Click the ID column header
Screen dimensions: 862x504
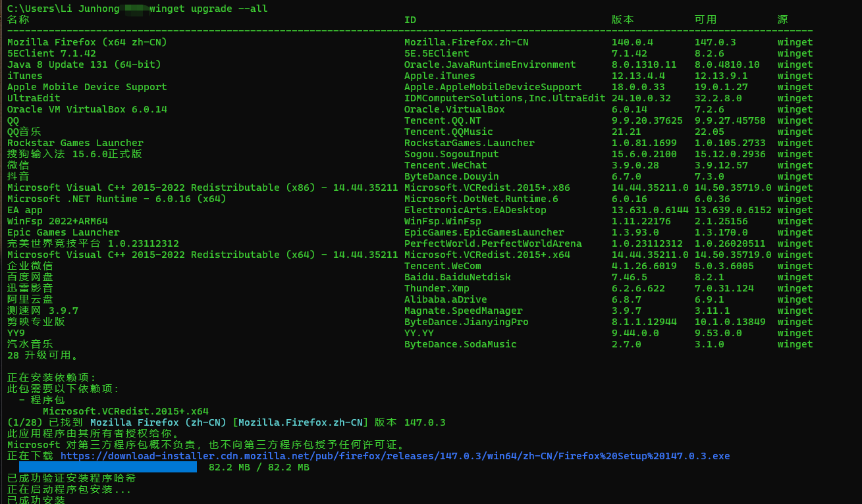tap(410, 20)
